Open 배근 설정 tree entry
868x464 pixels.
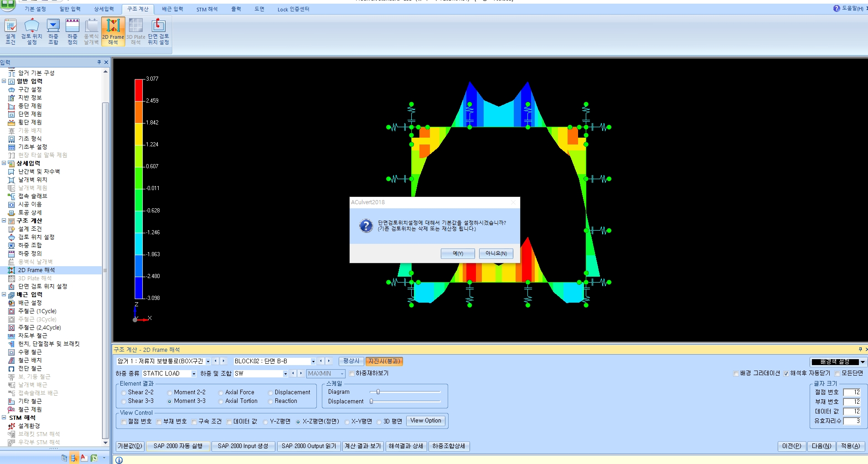pyautogui.click(x=30, y=303)
